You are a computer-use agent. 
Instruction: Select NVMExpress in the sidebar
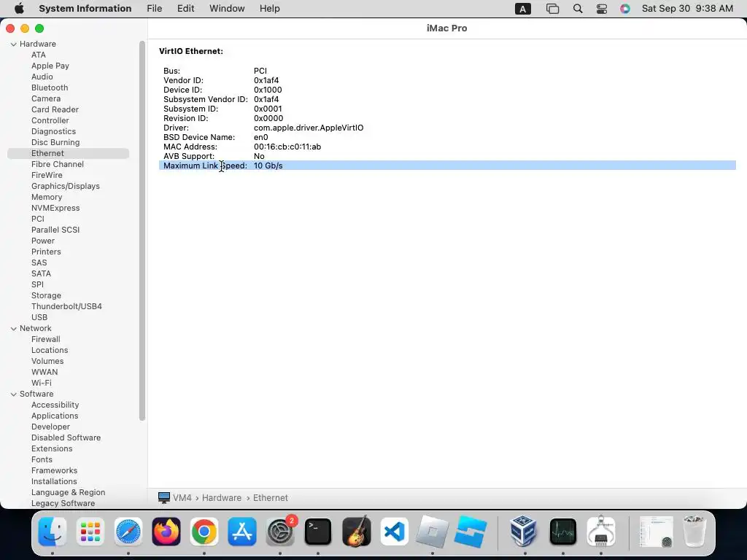click(55, 208)
